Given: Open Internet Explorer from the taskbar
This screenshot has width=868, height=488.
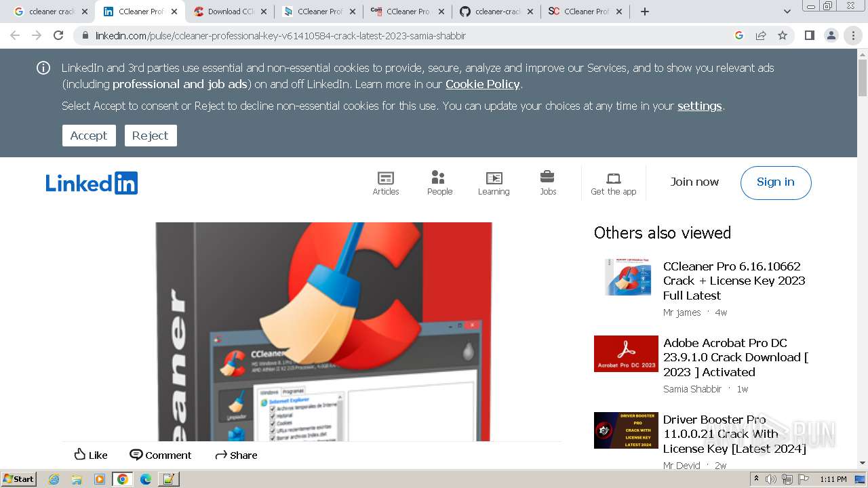Looking at the screenshot, I should tap(54, 479).
